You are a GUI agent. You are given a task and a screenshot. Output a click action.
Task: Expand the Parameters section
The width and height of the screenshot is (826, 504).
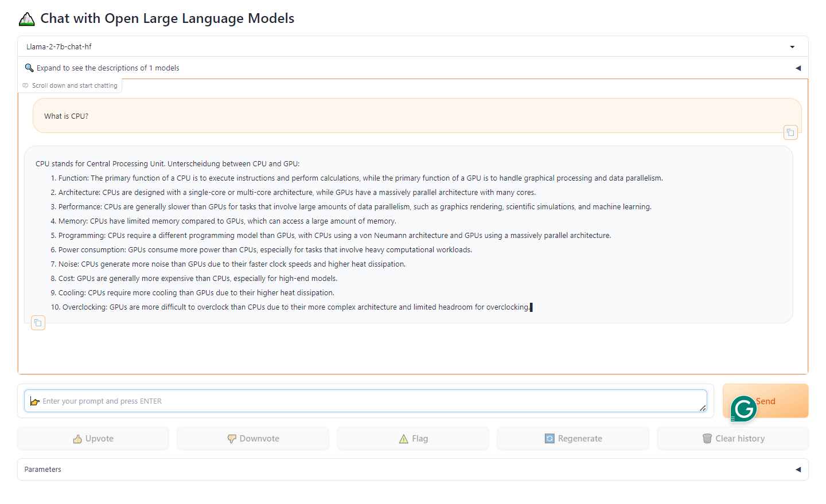[x=413, y=469]
